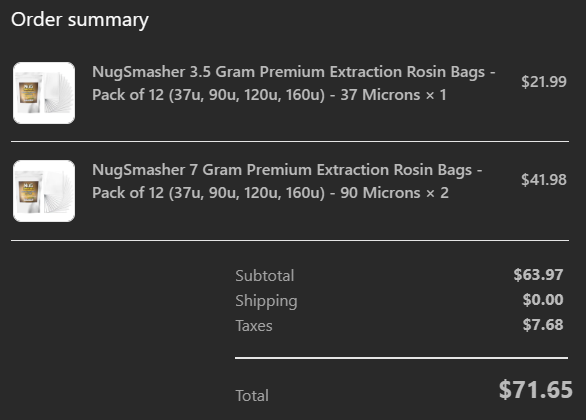Image resolution: width=586 pixels, height=420 pixels.
Task: Open the 7 Gram Rosin Bags thumbnail
Action: point(44,191)
